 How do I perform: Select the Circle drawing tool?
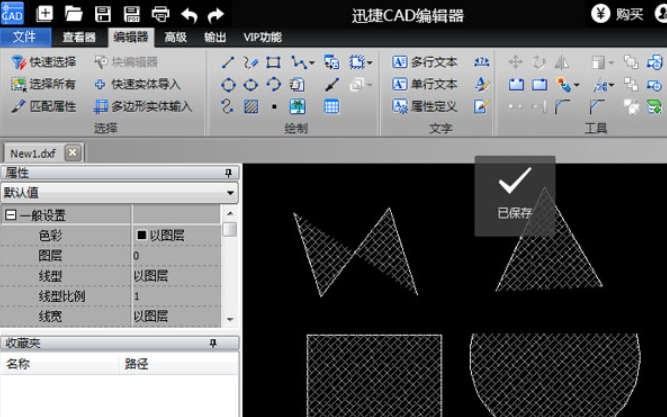pyautogui.click(x=228, y=85)
